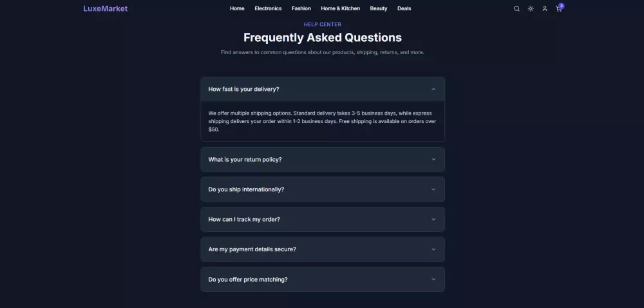This screenshot has height=308, width=644.
Task: Expand the return policy question chevron
Action: (x=433, y=159)
